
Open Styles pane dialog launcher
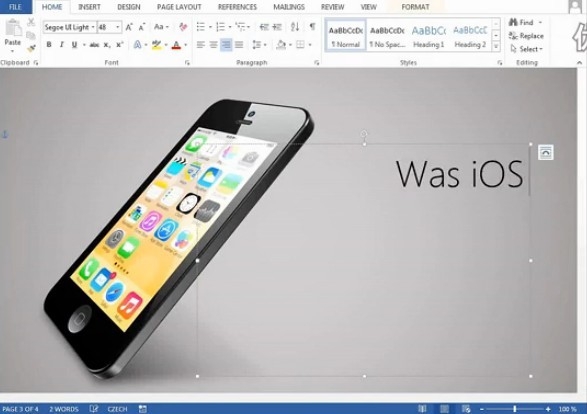click(x=499, y=63)
